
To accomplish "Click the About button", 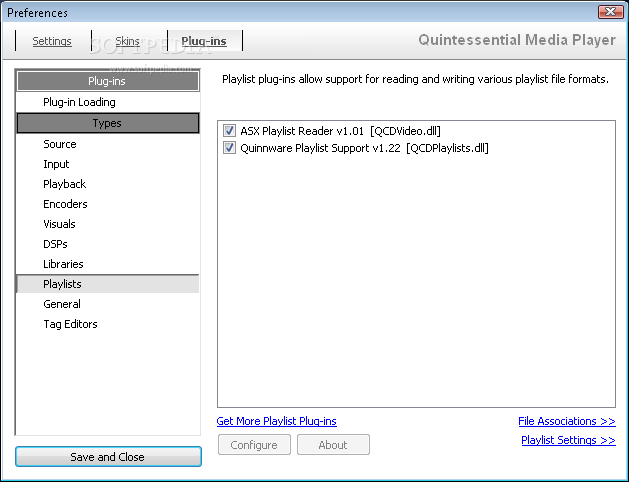I will point(333,445).
